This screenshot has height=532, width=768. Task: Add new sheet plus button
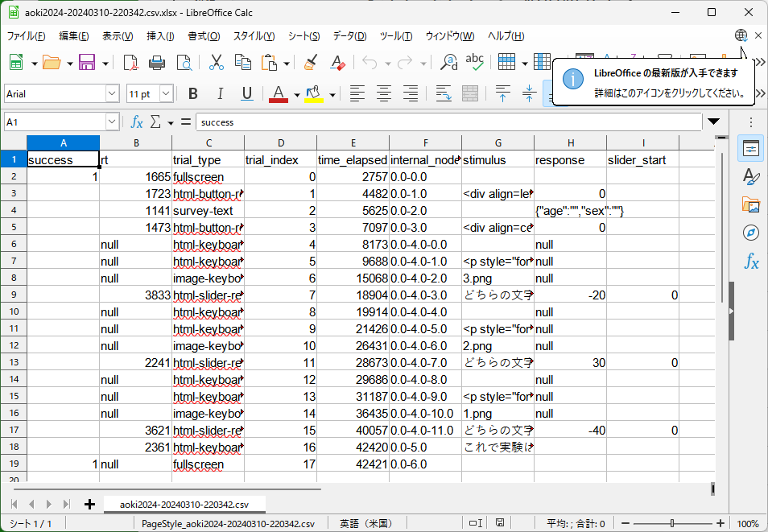[89, 504]
